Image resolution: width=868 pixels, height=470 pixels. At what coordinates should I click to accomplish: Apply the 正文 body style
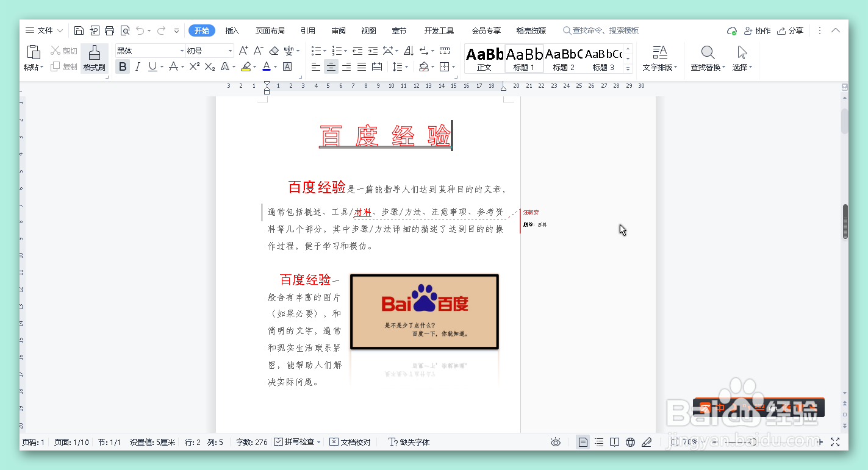pos(484,59)
